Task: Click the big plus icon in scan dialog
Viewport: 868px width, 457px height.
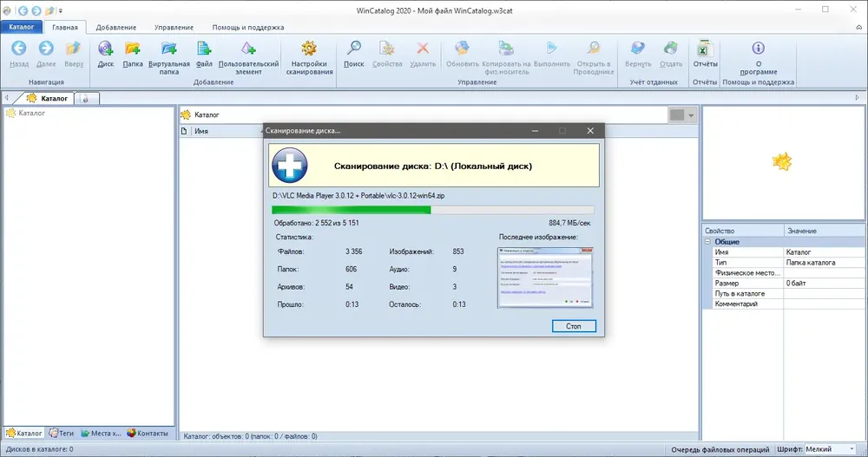Action: click(x=290, y=166)
